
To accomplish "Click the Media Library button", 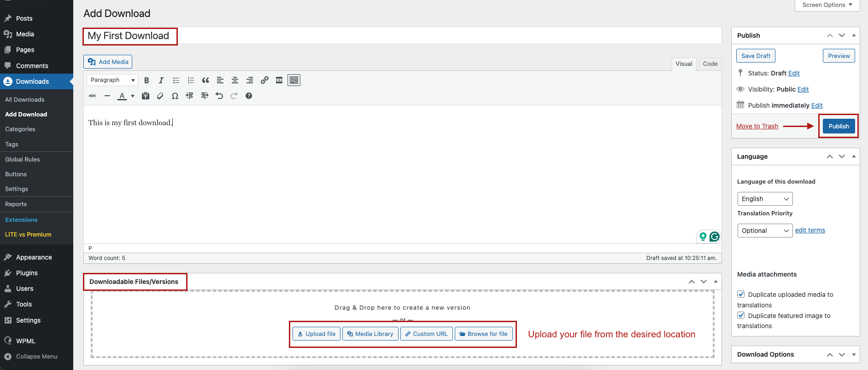I will [x=370, y=334].
